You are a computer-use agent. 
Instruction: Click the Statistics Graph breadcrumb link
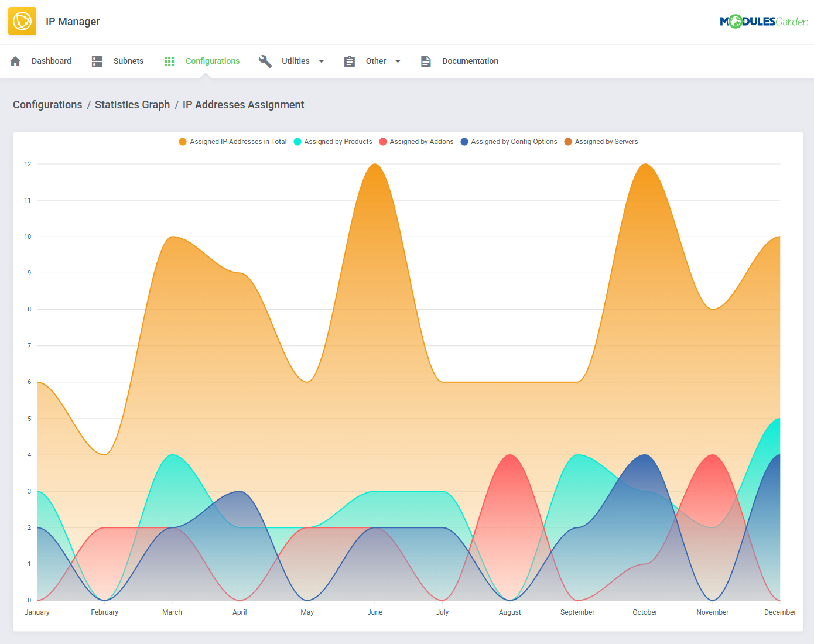[x=132, y=105]
